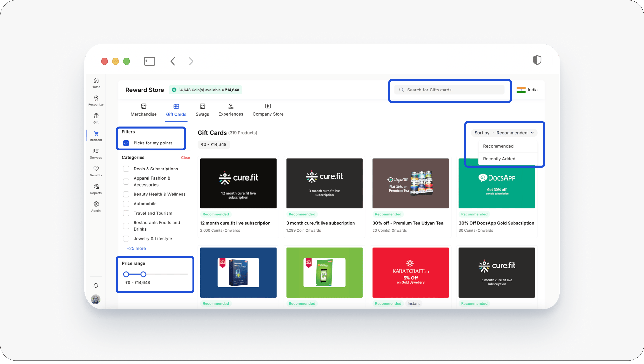Open the user profile avatar

(x=96, y=299)
